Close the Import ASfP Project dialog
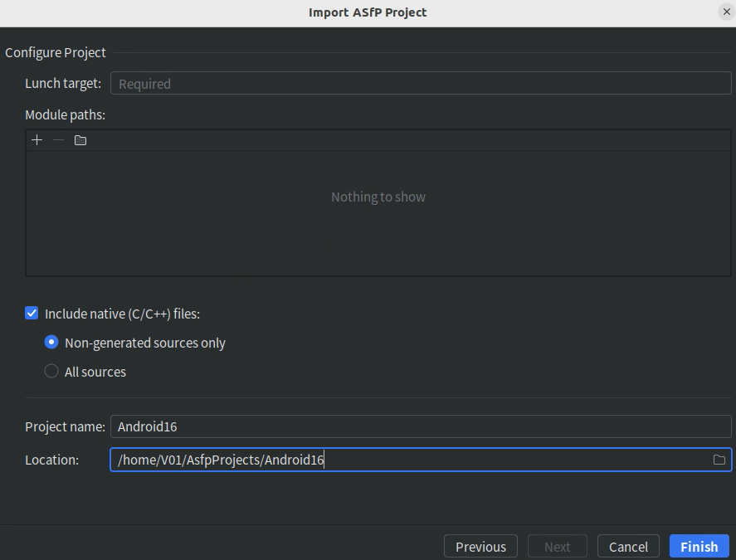The height and width of the screenshot is (560, 736). tap(727, 12)
